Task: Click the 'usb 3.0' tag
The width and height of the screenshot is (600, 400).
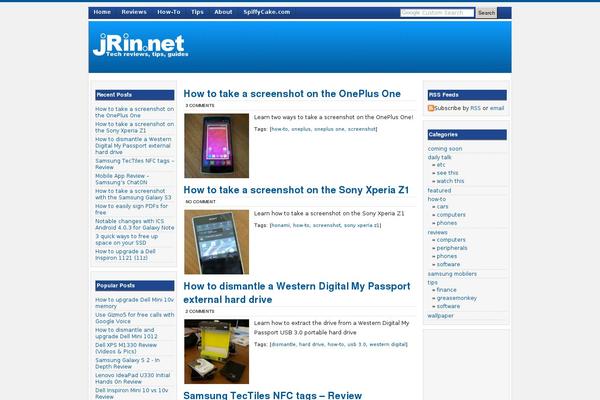Action: click(357, 344)
